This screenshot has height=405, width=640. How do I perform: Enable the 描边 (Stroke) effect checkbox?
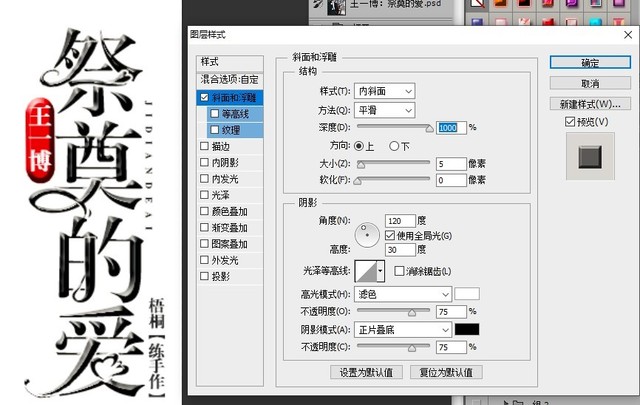click(x=205, y=146)
